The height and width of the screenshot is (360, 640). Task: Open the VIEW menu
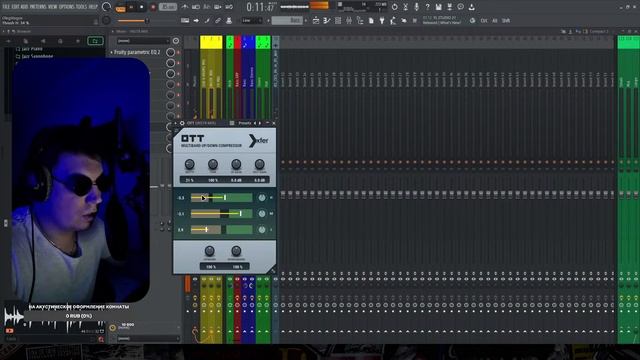coord(53,7)
